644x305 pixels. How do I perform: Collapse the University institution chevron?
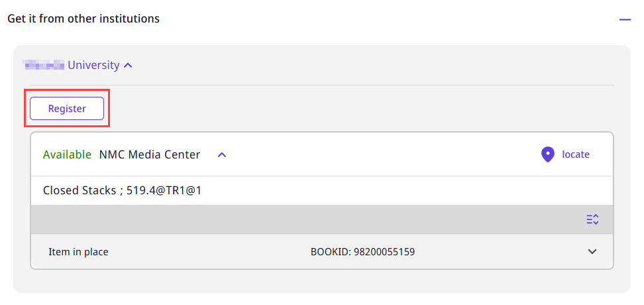click(x=129, y=66)
